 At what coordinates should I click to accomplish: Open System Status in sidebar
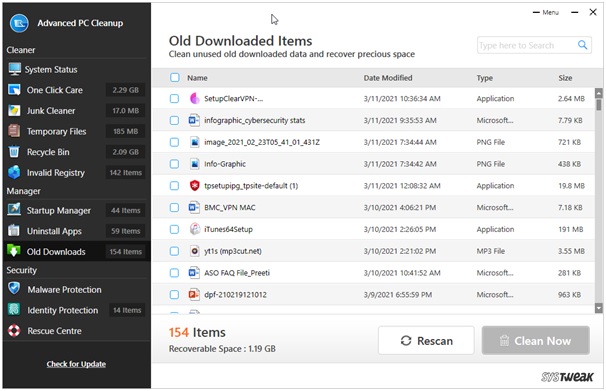77,69
